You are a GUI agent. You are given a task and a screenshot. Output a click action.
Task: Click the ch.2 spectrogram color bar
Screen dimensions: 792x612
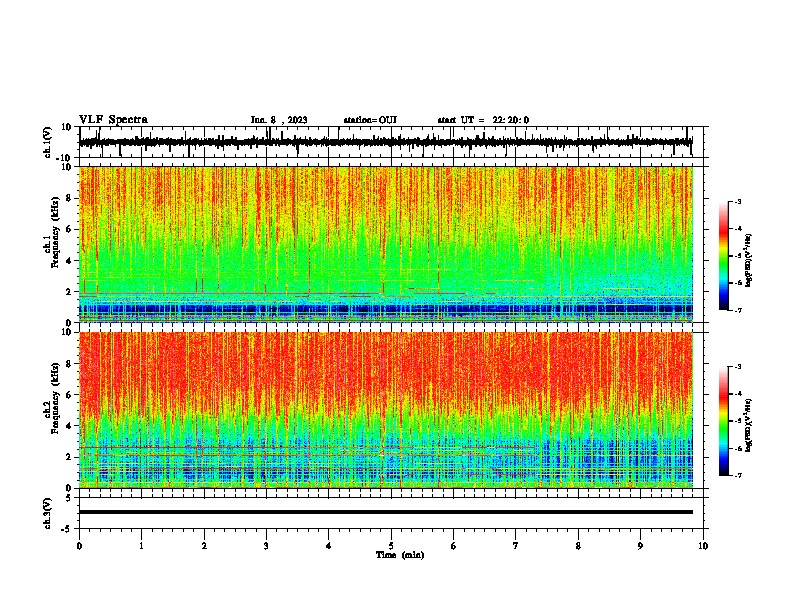tap(723, 421)
